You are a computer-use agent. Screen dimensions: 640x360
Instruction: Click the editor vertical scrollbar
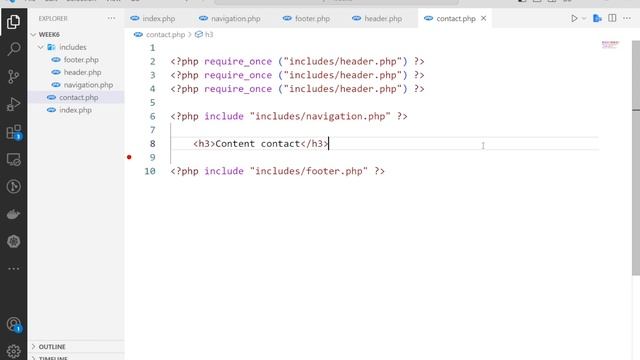636,158
